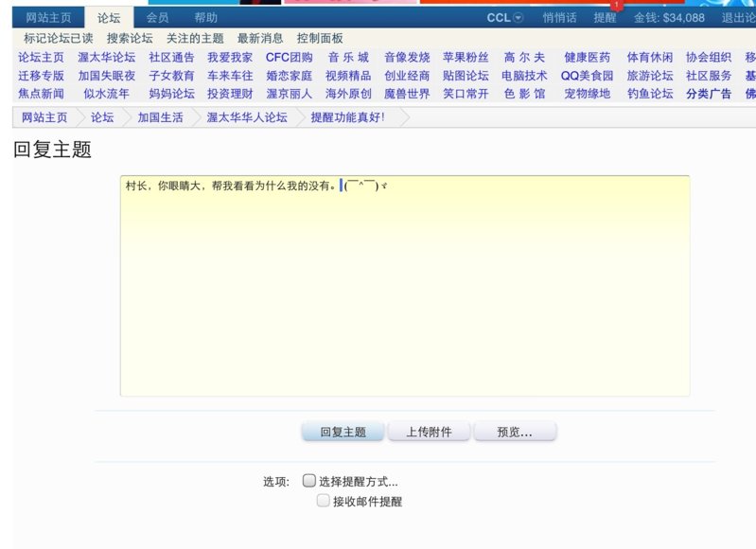756x549 pixels.
Task: Open 搜索论坛
Action: 130,38
